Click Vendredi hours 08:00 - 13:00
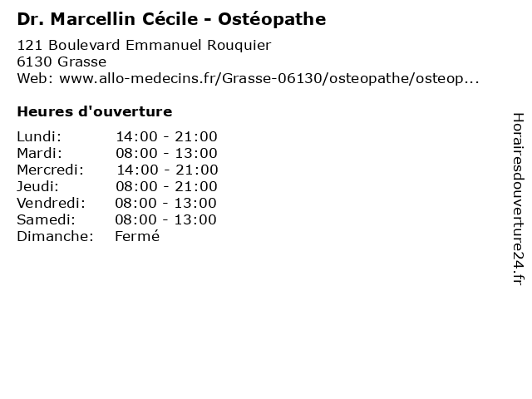The width and height of the screenshot is (532, 399). (x=165, y=203)
